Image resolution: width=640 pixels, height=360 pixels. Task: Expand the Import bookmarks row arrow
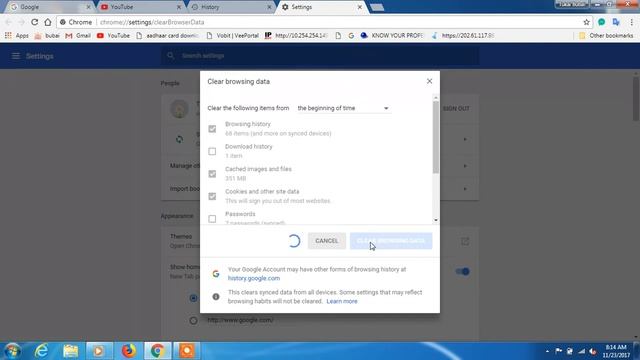(x=465, y=189)
